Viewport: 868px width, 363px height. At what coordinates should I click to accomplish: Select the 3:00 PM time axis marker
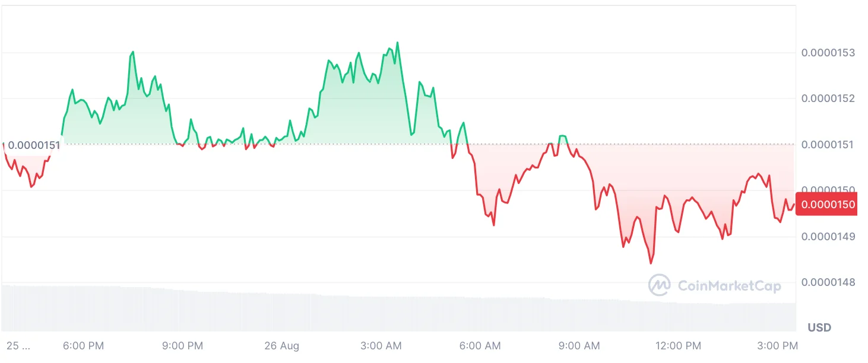pos(778,346)
